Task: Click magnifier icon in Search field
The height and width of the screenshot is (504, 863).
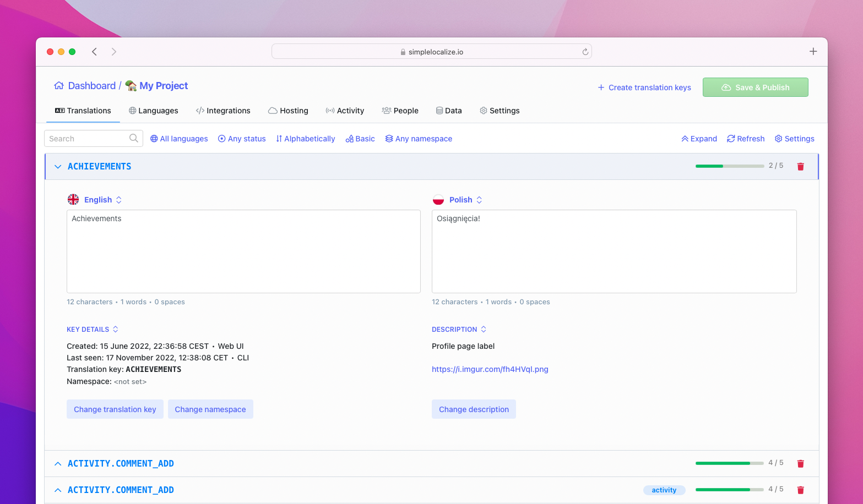Action: (x=134, y=138)
